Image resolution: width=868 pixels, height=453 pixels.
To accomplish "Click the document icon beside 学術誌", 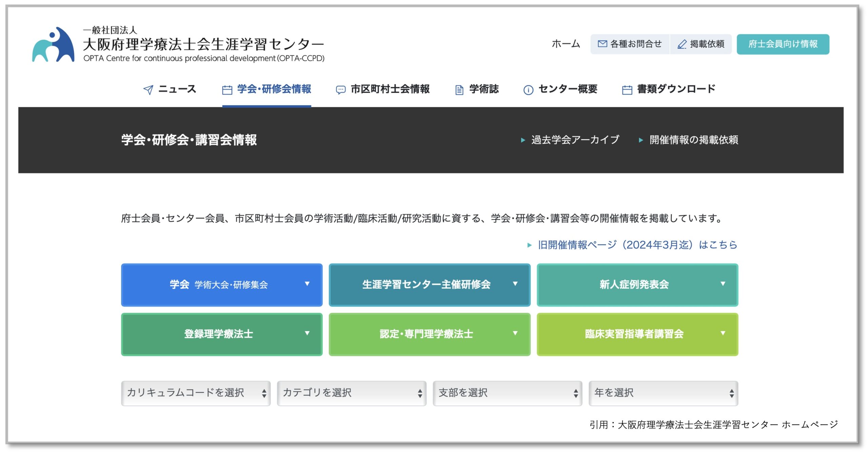I will coord(459,90).
